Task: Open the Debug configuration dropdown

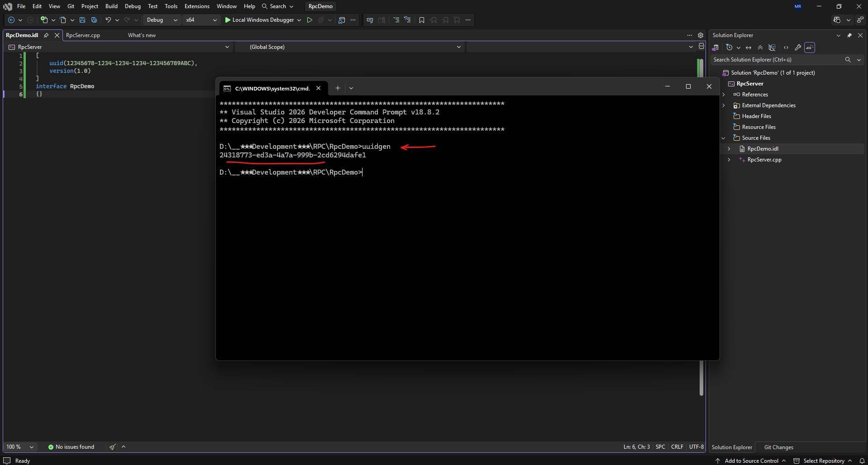Action: [x=162, y=20]
